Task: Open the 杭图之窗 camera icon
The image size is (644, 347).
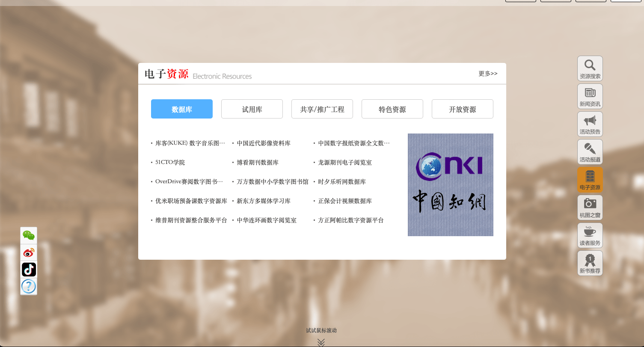Action: [x=590, y=208]
